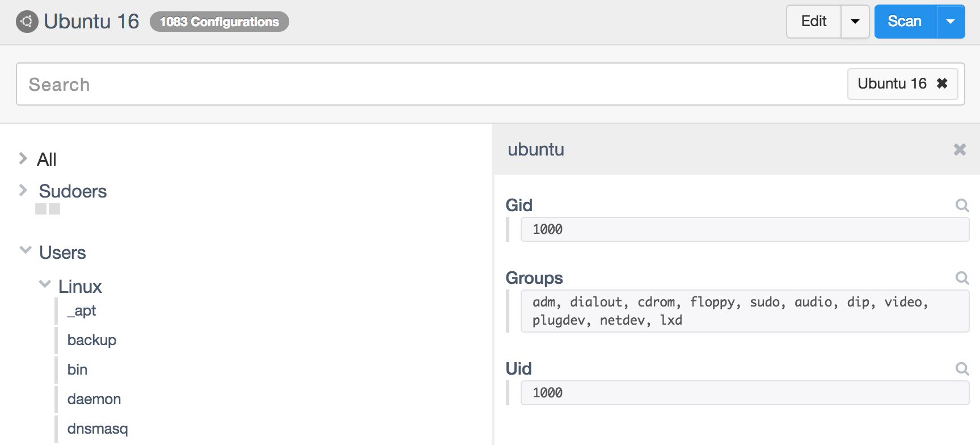This screenshot has height=445, width=980.
Task: Click the Groups heading label
Action: [534, 278]
